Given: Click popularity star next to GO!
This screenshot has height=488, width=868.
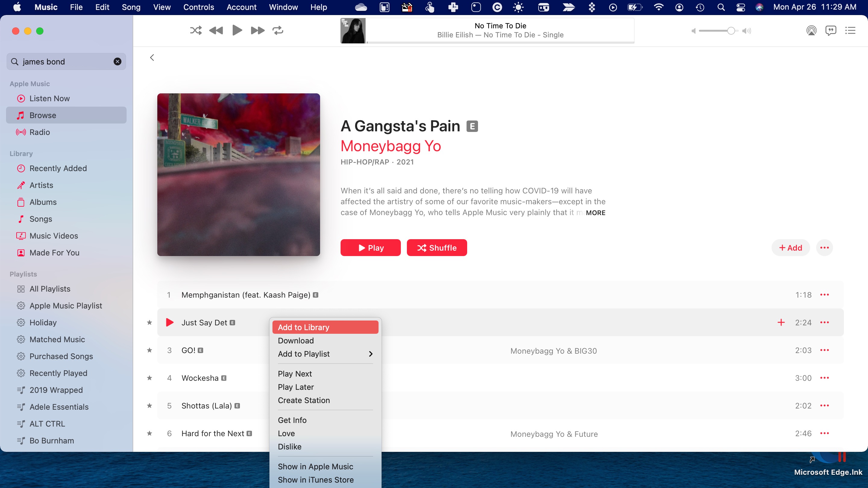Looking at the screenshot, I should tap(149, 350).
